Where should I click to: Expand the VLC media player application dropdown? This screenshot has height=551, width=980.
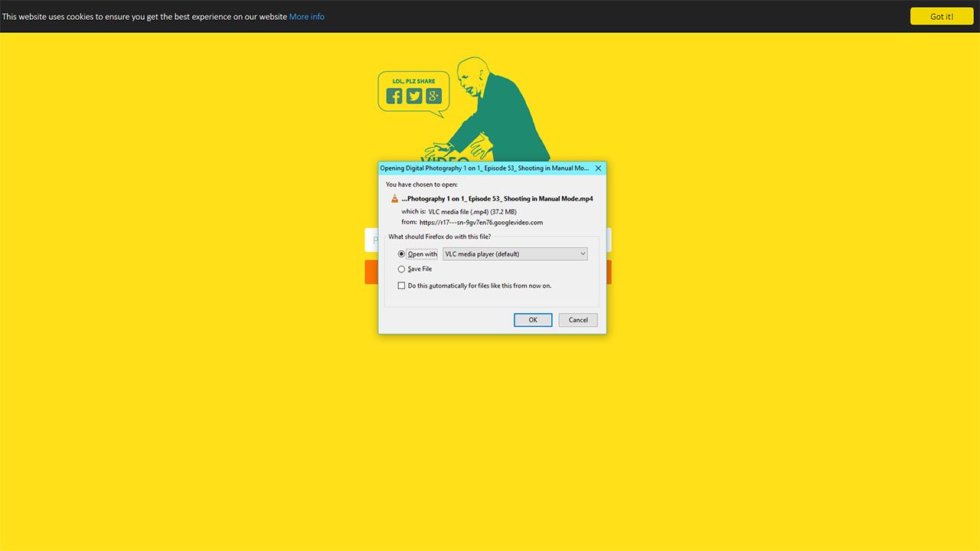pyautogui.click(x=515, y=254)
